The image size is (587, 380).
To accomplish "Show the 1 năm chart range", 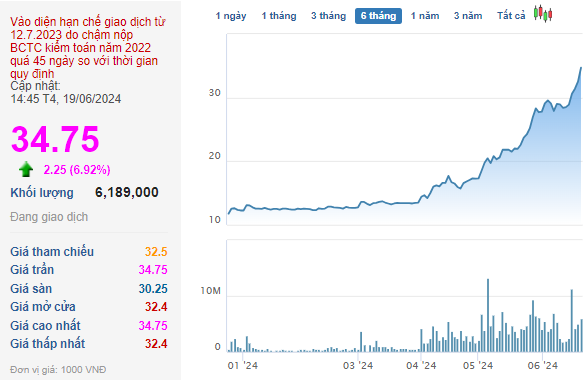I will (x=425, y=16).
